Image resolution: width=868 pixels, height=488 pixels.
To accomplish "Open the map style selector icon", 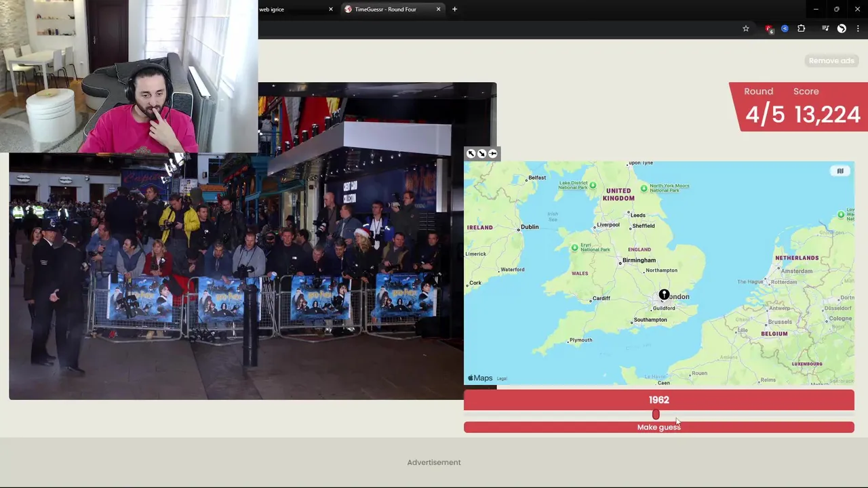I will (840, 171).
